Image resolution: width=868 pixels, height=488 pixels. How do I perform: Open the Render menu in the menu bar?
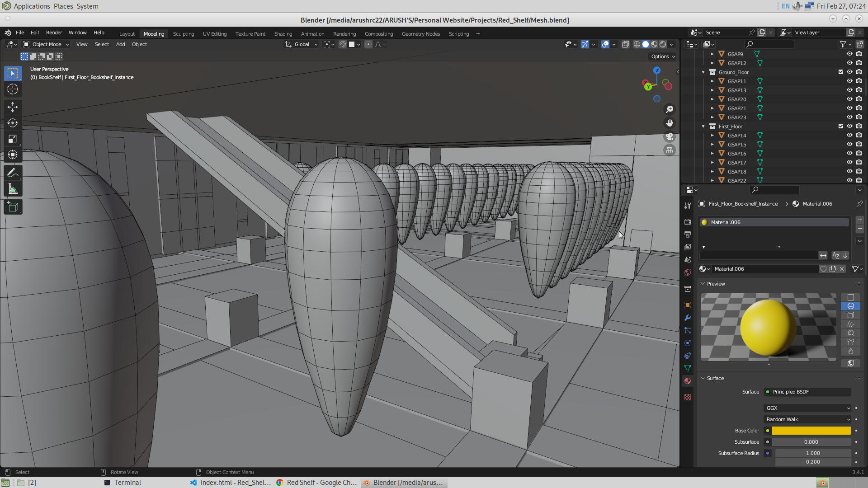pyautogui.click(x=54, y=33)
